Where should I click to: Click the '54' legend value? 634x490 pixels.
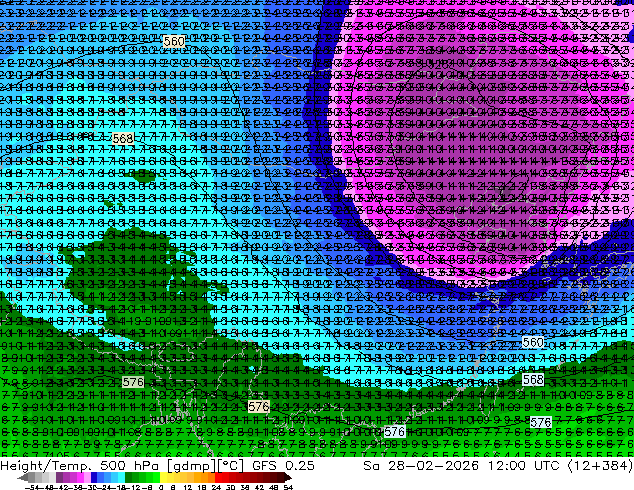287,487
